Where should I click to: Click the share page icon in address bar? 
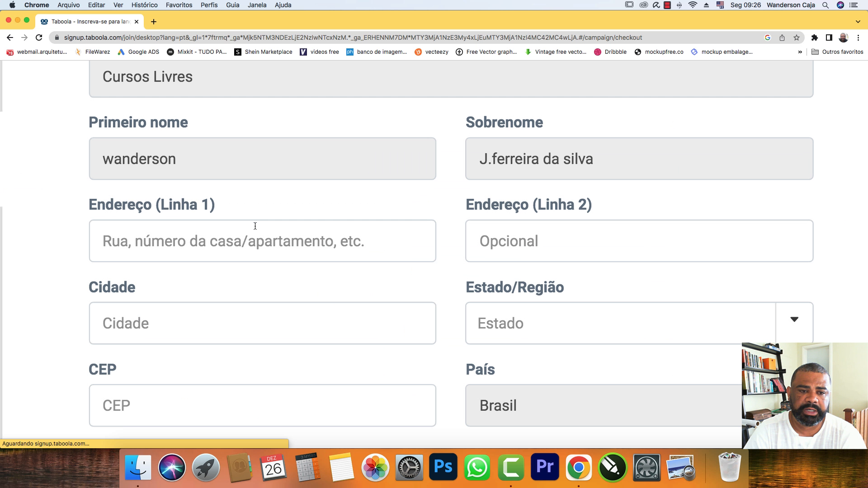(x=782, y=38)
